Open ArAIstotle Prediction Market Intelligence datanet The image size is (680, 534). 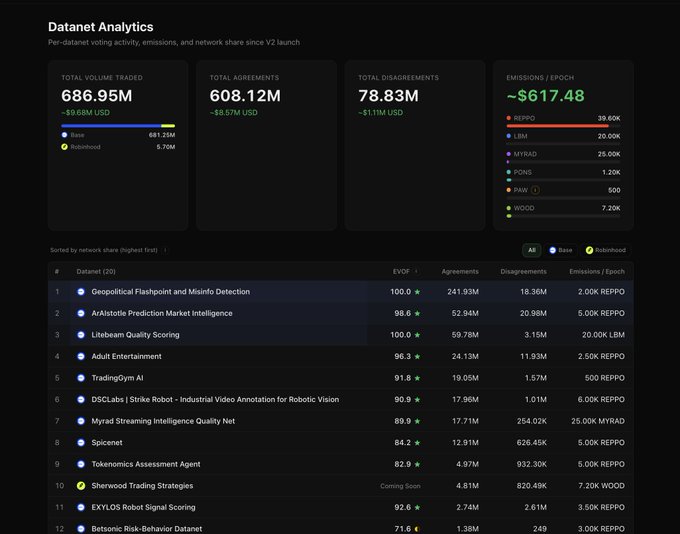tap(162, 313)
